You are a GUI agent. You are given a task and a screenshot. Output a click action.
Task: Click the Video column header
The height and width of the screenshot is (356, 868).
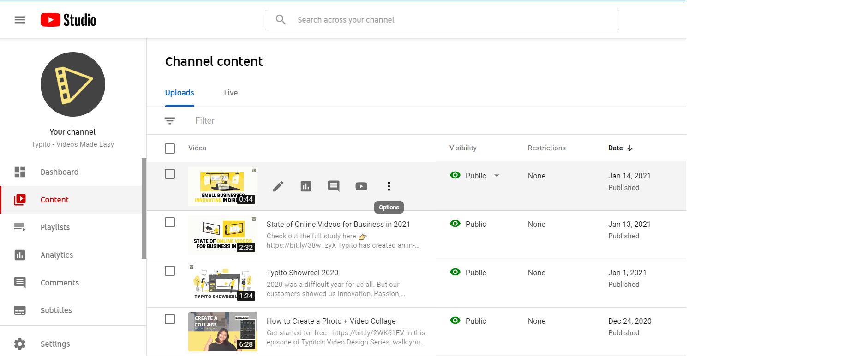pos(197,148)
